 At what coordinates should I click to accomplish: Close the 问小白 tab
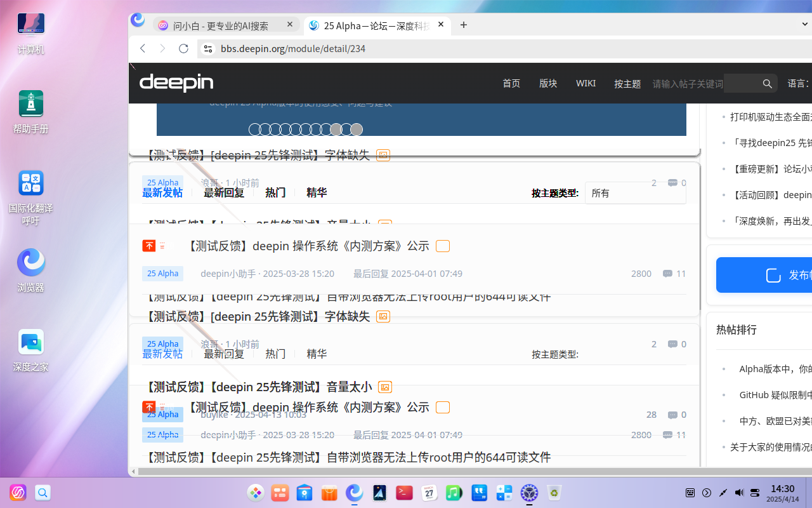[290, 25]
